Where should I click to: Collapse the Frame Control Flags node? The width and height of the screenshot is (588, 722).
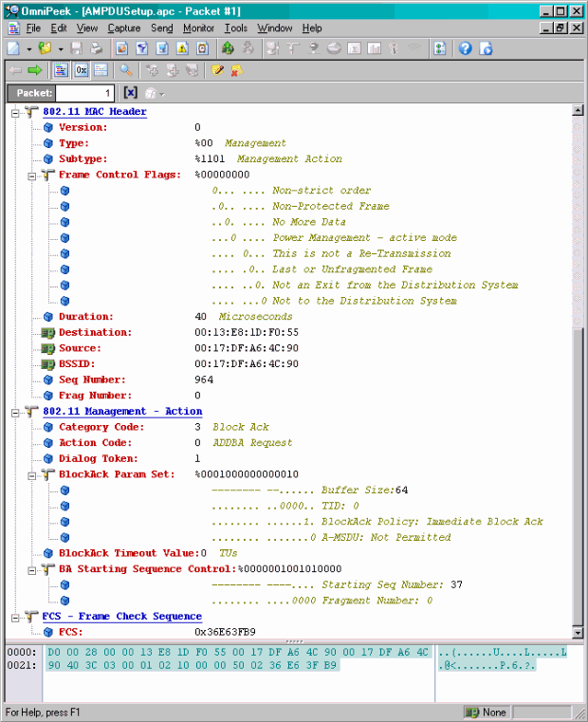(x=31, y=176)
